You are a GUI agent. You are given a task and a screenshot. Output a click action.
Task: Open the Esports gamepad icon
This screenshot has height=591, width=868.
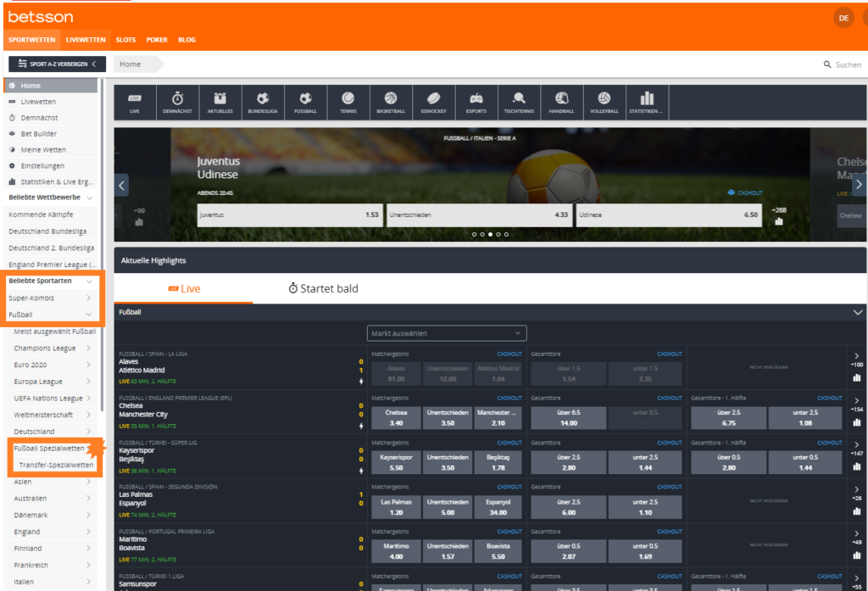click(476, 103)
